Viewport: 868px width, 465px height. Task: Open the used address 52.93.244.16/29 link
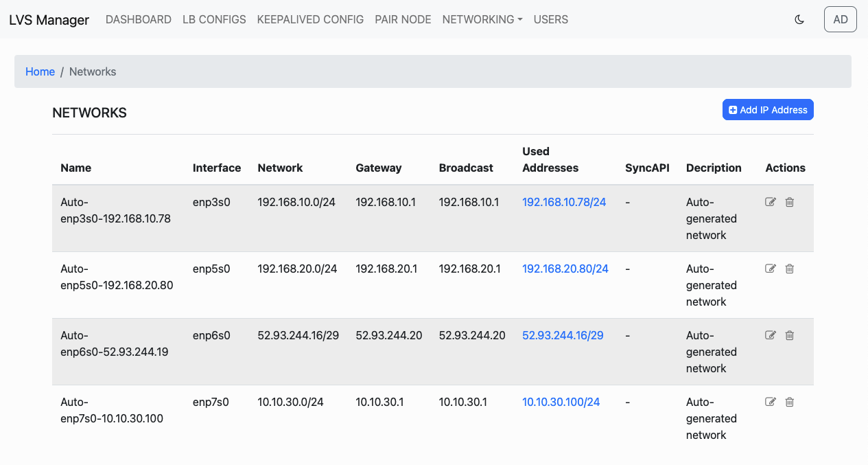click(563, 335)
